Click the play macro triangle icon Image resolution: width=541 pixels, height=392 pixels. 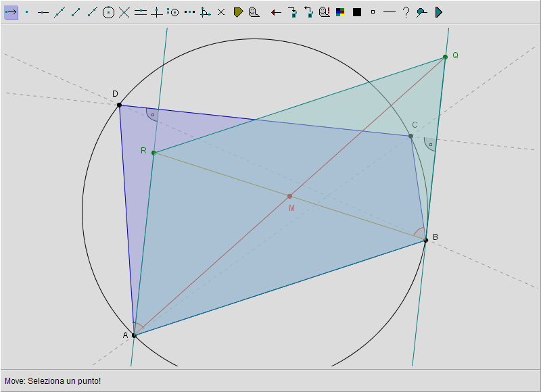point(438,12)
